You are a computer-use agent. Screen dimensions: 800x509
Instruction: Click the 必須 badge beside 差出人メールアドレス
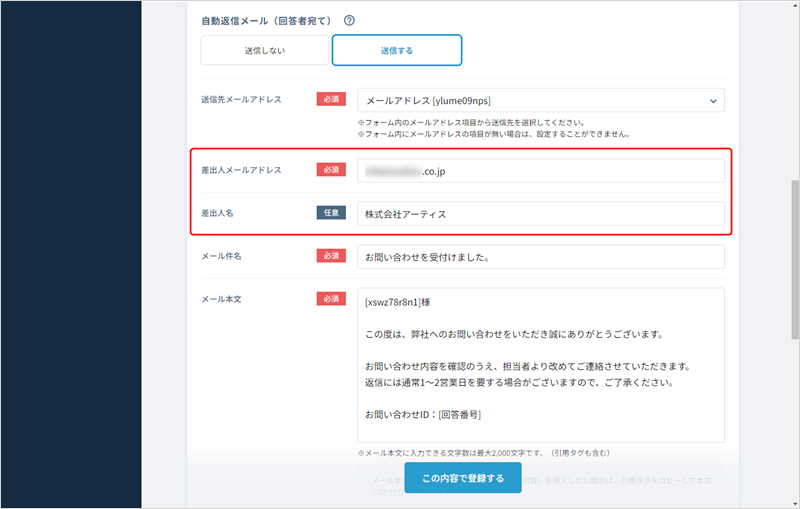pyautogui.click(x=331, y=170)
